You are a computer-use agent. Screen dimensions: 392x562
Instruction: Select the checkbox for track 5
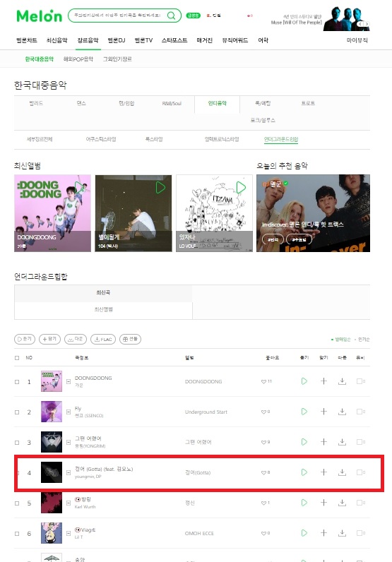click(x=17, y=503)
